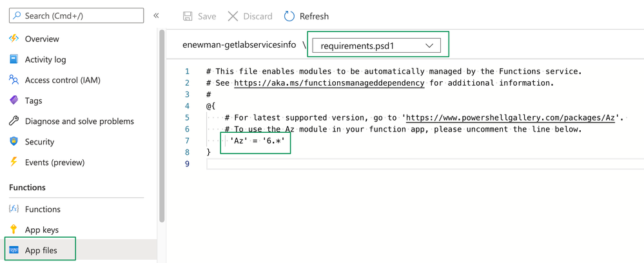Open Overview menu item

42,39
